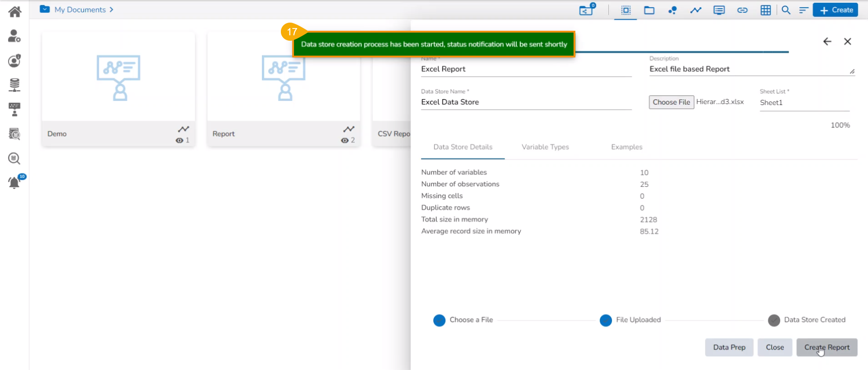Open the shared folder icon with badge
The image size is (868, 370).
(x=587, y=9)
